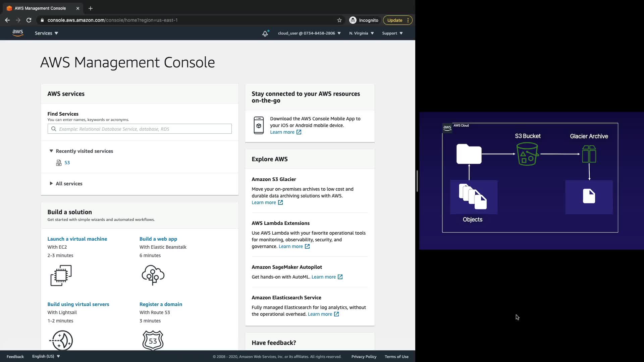
Task: Reload the page with refresh icon
Action: [x=29, y=20]
